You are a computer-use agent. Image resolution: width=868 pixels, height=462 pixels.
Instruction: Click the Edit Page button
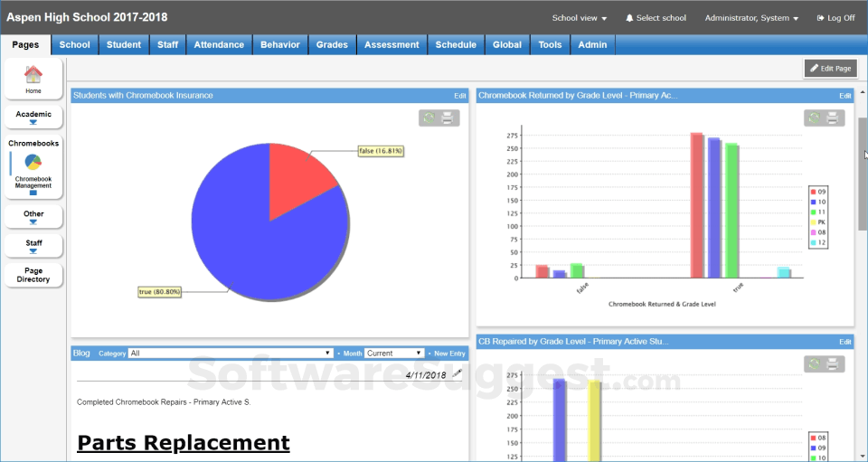click(x=830, y=69)
